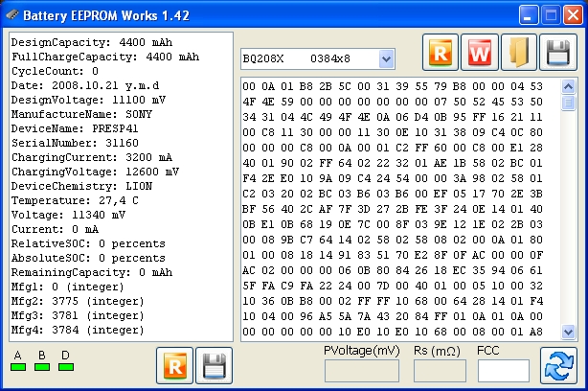Image resolution: width=588 pixels, height=391 pixels.
Task: Click the hex view scrollbar thumb
Action: [569, 103]
